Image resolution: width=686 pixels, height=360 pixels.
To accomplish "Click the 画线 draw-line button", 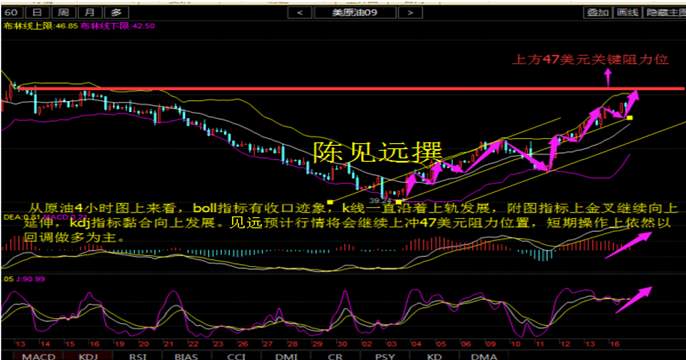I will [x=628, y=13].
